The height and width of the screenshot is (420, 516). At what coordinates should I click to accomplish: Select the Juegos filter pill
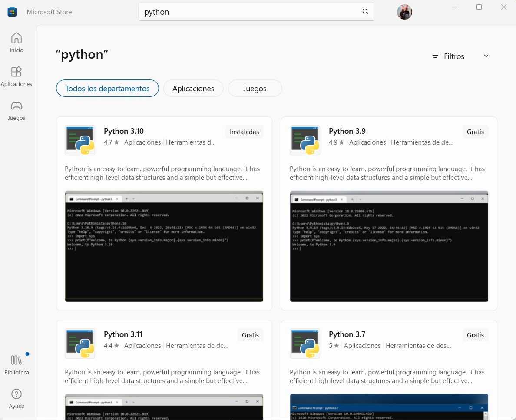tap(255, 88)
